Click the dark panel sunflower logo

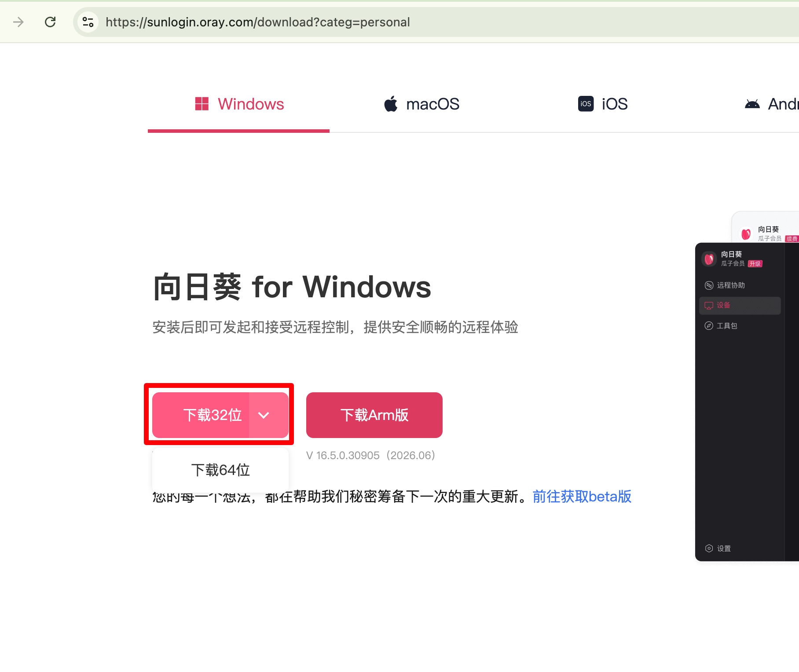click(709, 259)
